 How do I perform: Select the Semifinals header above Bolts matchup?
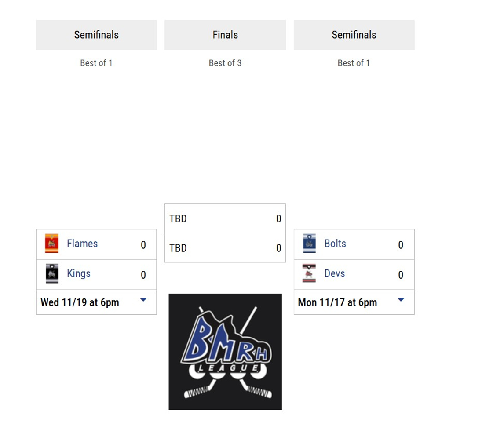(x=354, y=35)
